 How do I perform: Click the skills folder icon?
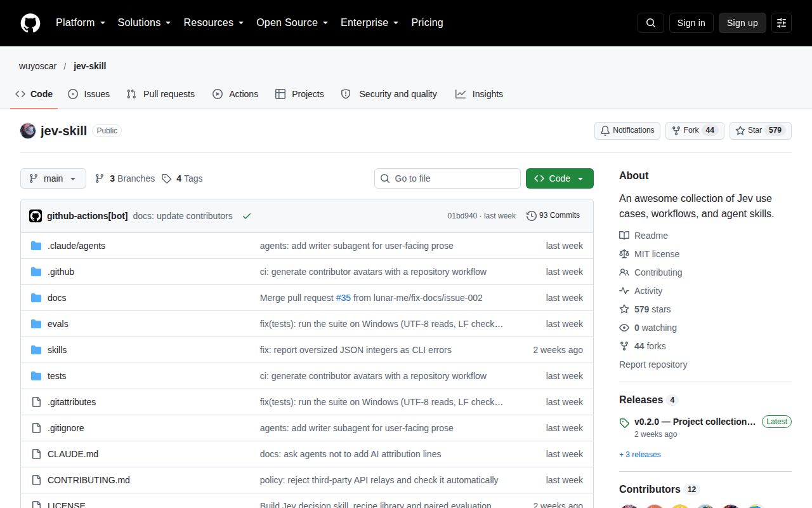click(36, 350)
